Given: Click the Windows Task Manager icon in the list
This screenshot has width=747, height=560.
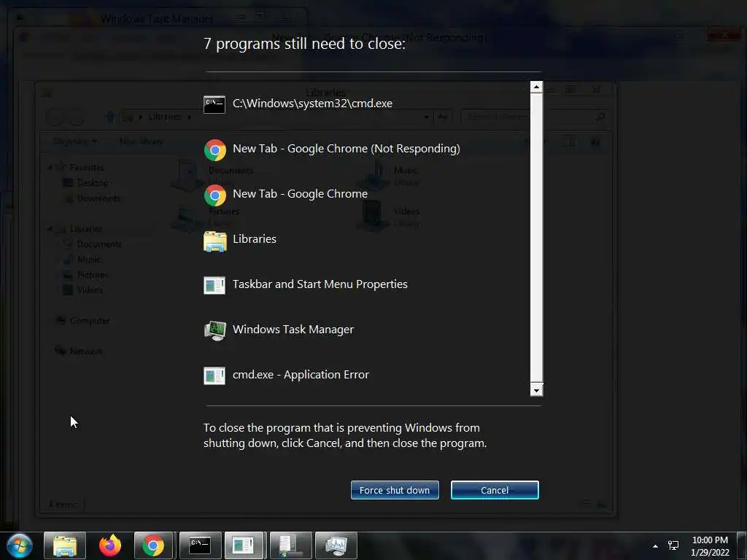Looking at the screenshot, I should pyautogui.click(x=215, y=331).
